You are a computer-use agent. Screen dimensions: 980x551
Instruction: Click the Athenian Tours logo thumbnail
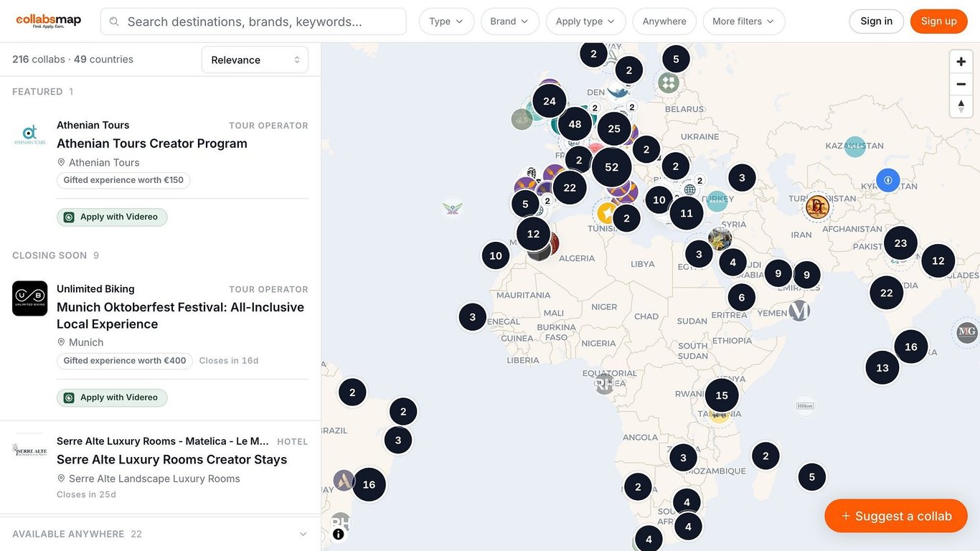pyautogui.click(x=29, y=134)
